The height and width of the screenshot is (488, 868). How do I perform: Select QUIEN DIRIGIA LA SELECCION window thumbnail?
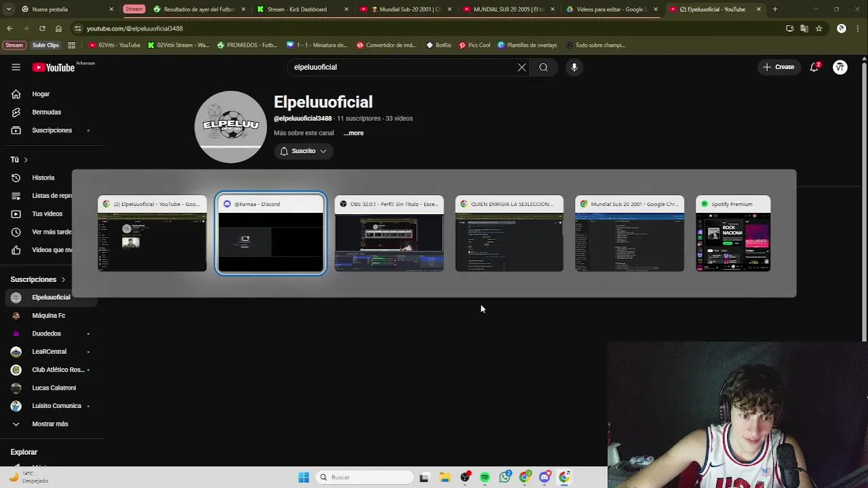tap(509, 234)
